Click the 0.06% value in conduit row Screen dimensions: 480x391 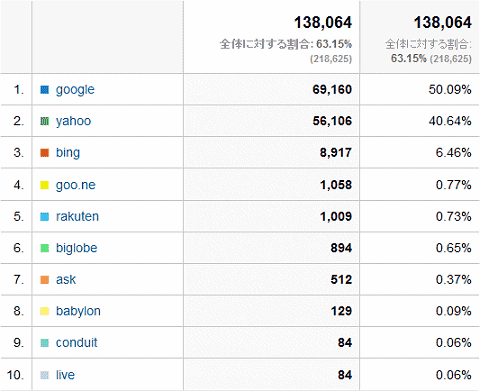click(453, 343)
